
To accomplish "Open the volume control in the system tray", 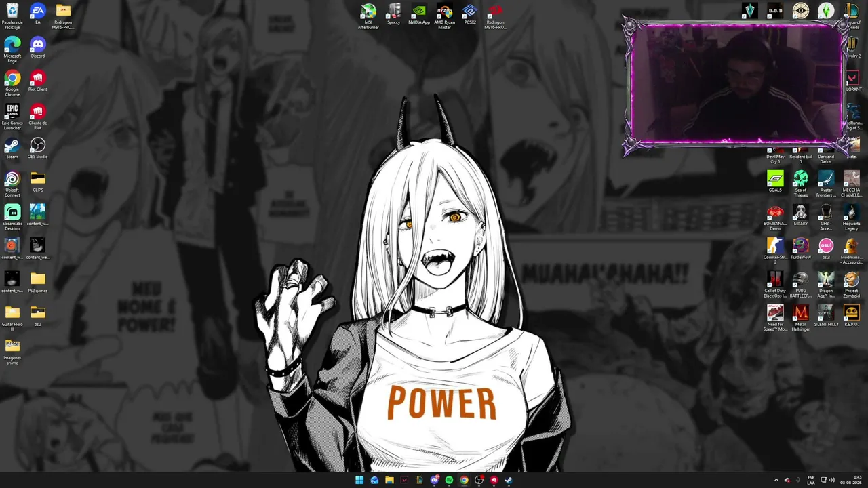I will click(832, 480).
